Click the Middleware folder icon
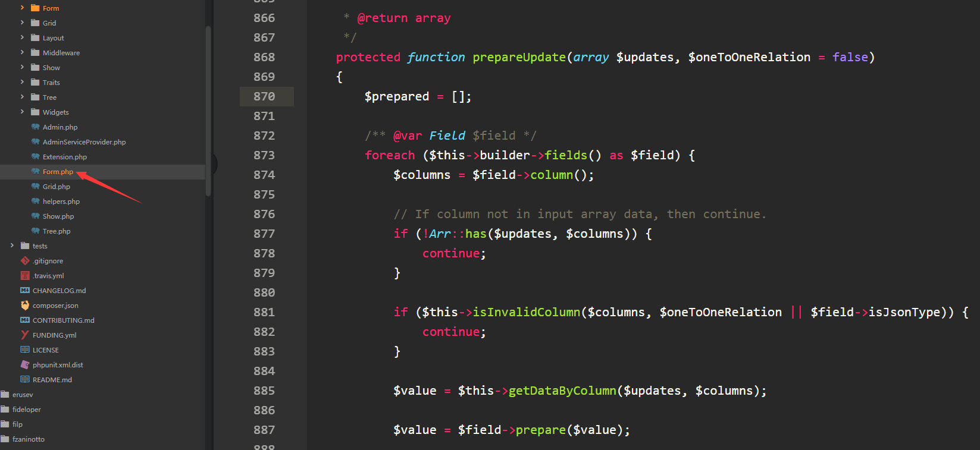The image size is (980, 450). (x=35, y=52)
